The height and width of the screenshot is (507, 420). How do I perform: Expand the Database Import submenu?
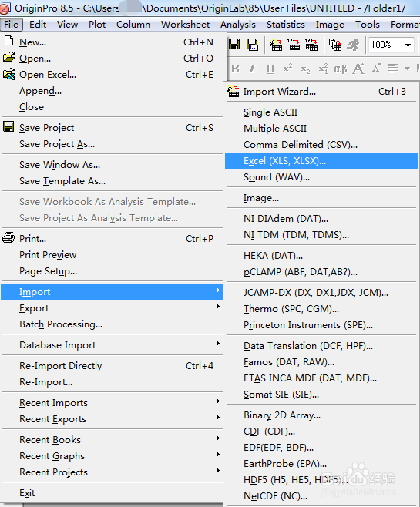tap(218, 343)
